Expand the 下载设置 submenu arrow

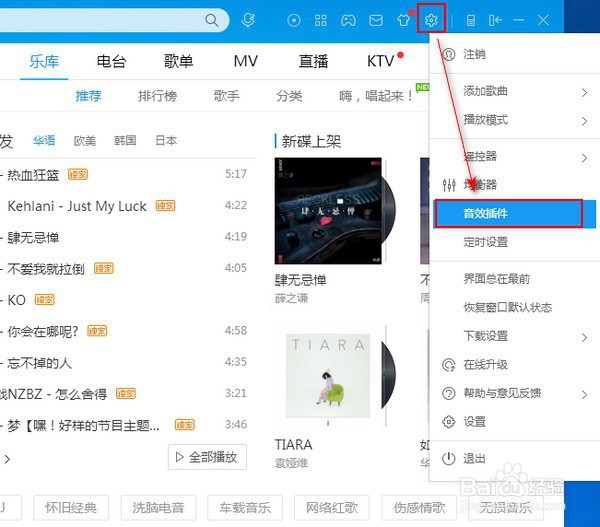click(x=584, y=337)
